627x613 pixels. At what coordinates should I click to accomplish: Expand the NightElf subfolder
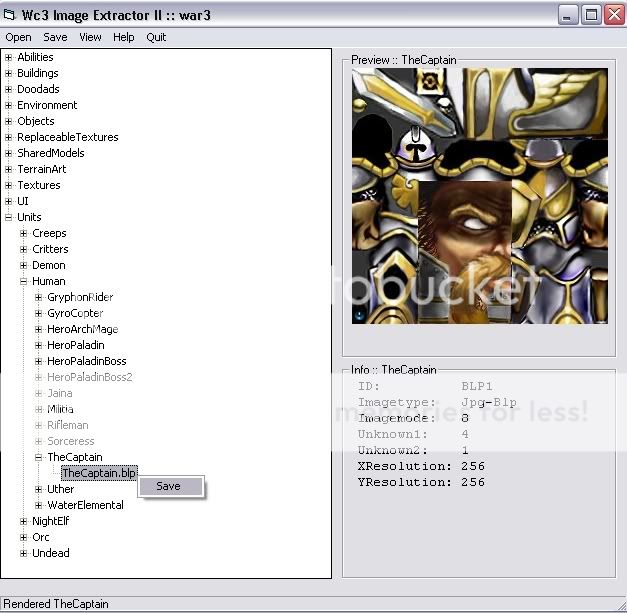(x=24, y=521)
